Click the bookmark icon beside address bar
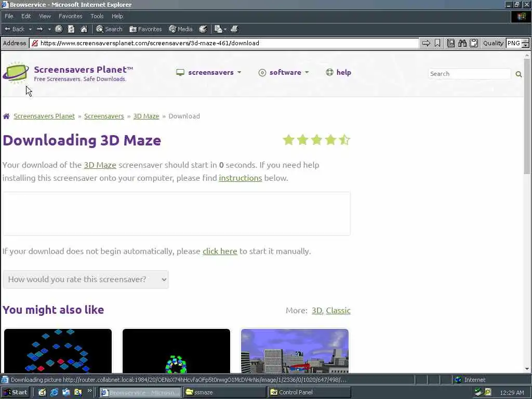Screen dimensions: 532x399 coord(437,43)
